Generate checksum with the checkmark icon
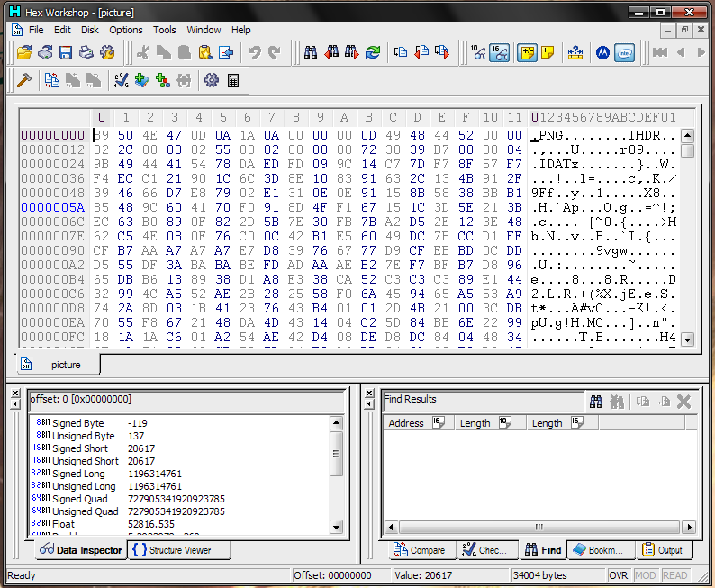 coord(122,81)
